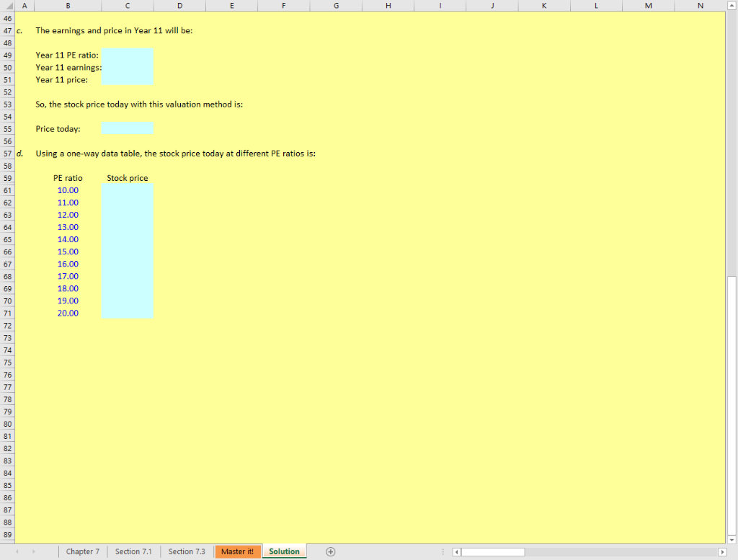Viewport: 738px width, 560px height.
Task: Select column I header
Action: [440, 6]
